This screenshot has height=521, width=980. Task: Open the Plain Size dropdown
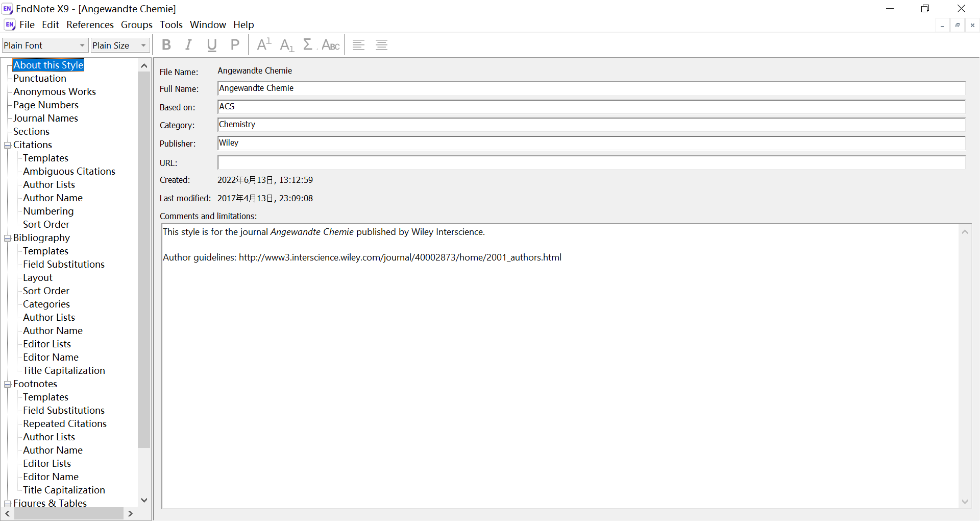coord(143,45)
